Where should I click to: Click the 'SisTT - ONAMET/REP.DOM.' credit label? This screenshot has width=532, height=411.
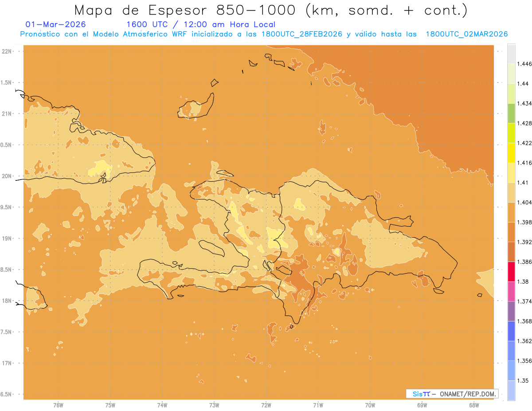click(x=452, y=394)
